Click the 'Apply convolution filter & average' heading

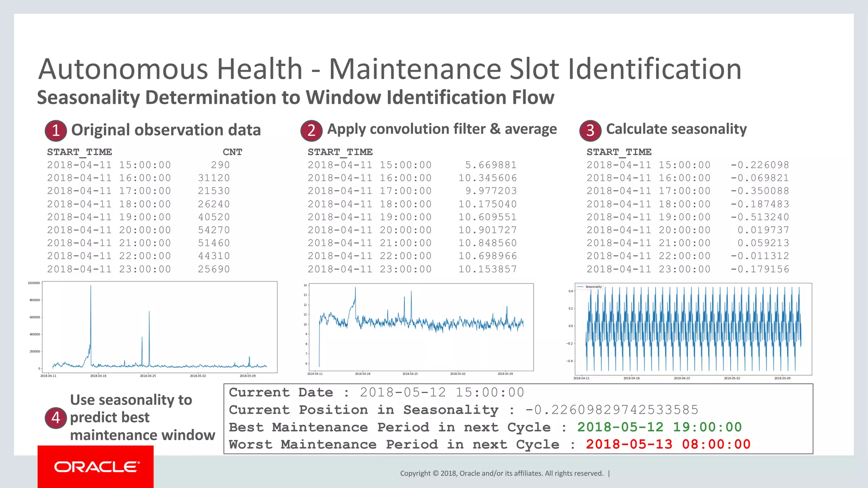tap(442, 129)
